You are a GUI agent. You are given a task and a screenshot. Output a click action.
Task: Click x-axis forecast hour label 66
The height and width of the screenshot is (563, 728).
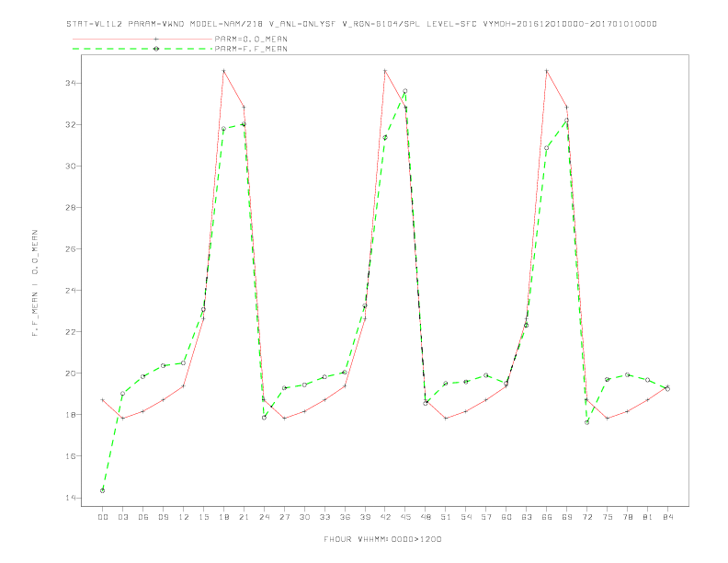point(547,517)
